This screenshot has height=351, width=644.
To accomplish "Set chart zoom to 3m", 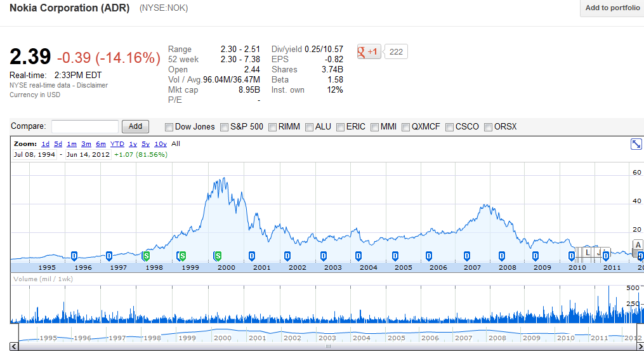I will (x=86, y=144).
